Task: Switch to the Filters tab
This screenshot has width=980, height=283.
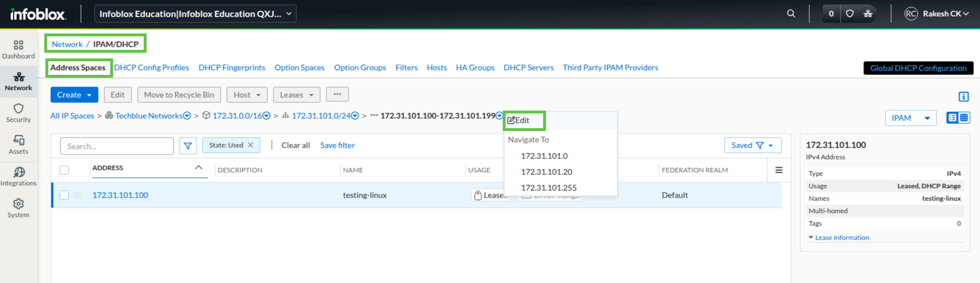Action: pyautogui.click(x=406, y=67)
